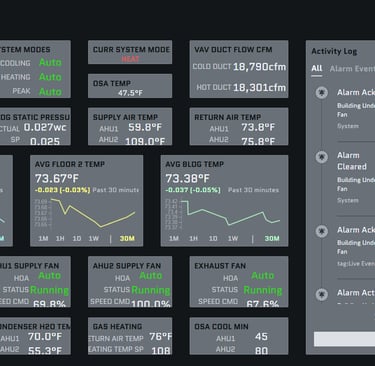Screen dimensions: 375x366
Task: Click the condenser H2O AHU2 value 55.3°F
Action: click(x=45, y=350)
